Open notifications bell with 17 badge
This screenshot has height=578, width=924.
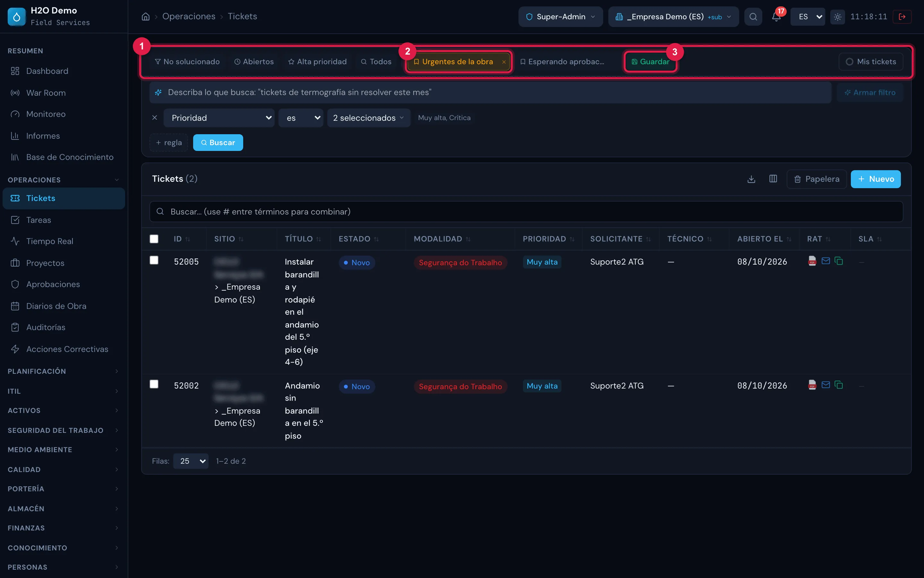click(776, 17)
